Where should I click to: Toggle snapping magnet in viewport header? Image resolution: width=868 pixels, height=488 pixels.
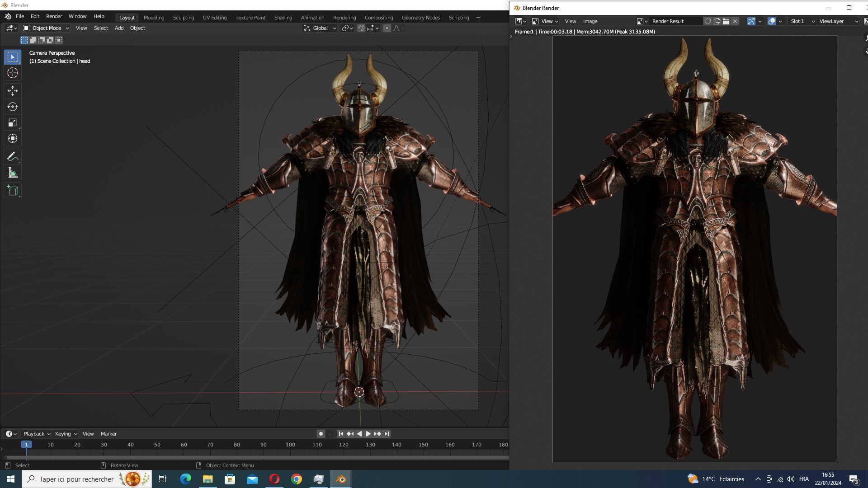(x=361, y=28)
